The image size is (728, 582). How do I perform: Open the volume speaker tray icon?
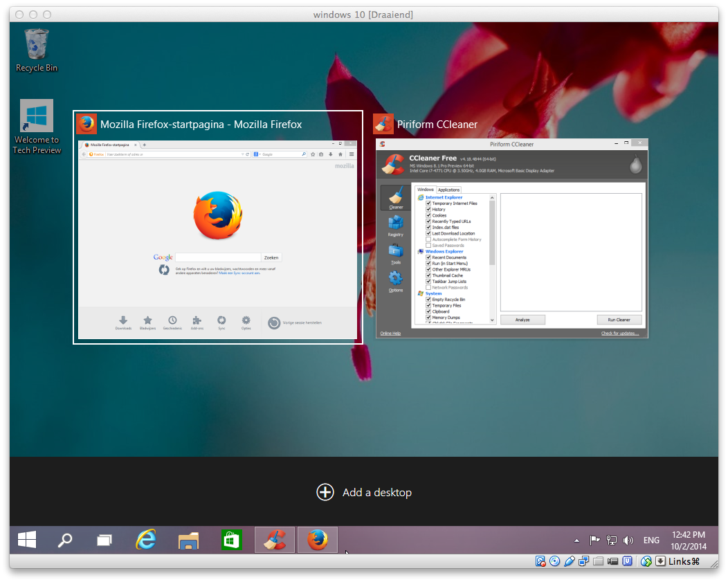click(628, 540)
